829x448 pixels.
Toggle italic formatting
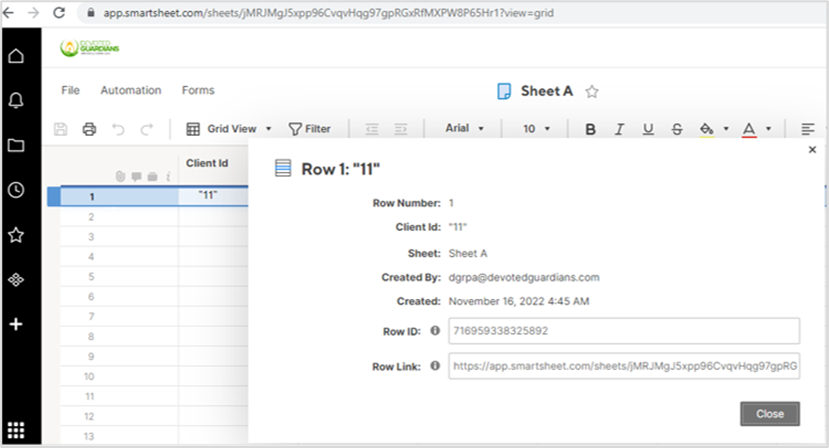point(619,129)
